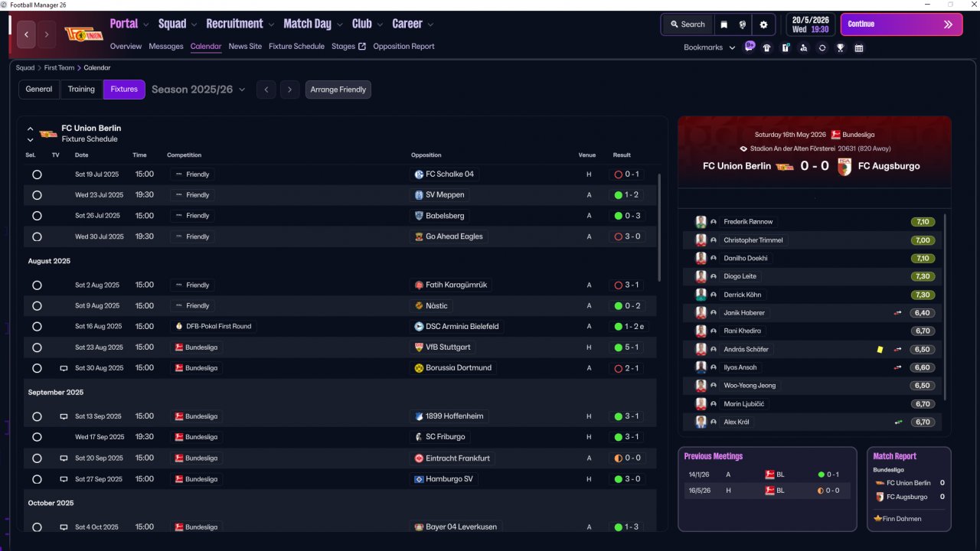Switch to the Overview tab
The width and height of the screenshot is (980, 551).
click(126, 47)
